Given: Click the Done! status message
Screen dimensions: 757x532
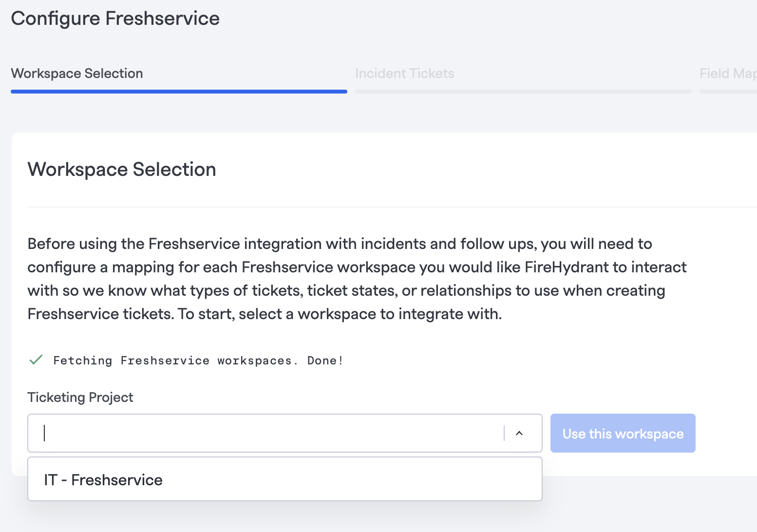Looking at the screenshot, I should click(325, 361).
